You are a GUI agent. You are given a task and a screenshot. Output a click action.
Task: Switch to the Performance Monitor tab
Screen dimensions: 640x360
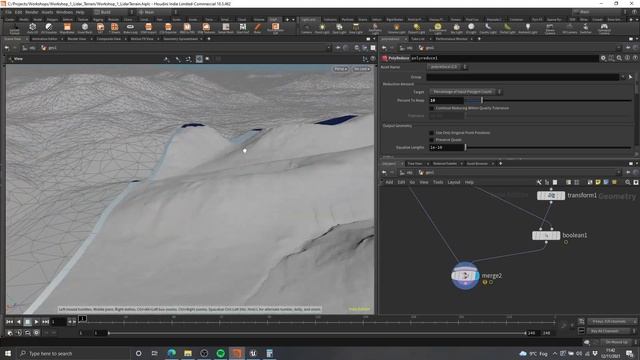(451, 39)
